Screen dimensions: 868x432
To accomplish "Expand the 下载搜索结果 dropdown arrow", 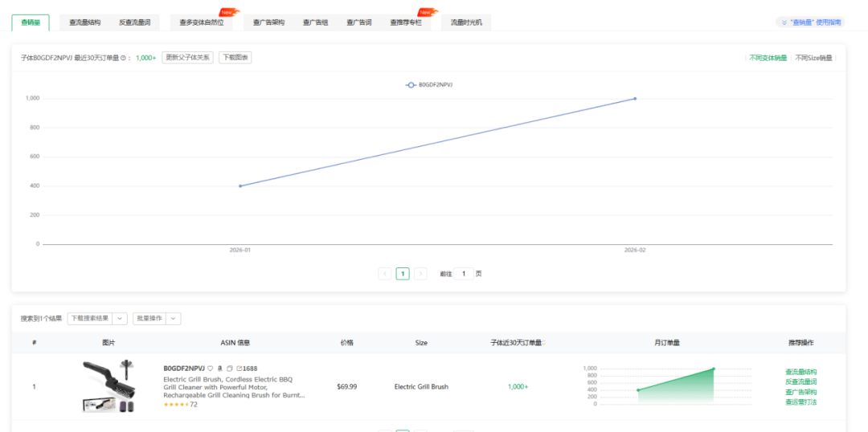I will (120, 319).
